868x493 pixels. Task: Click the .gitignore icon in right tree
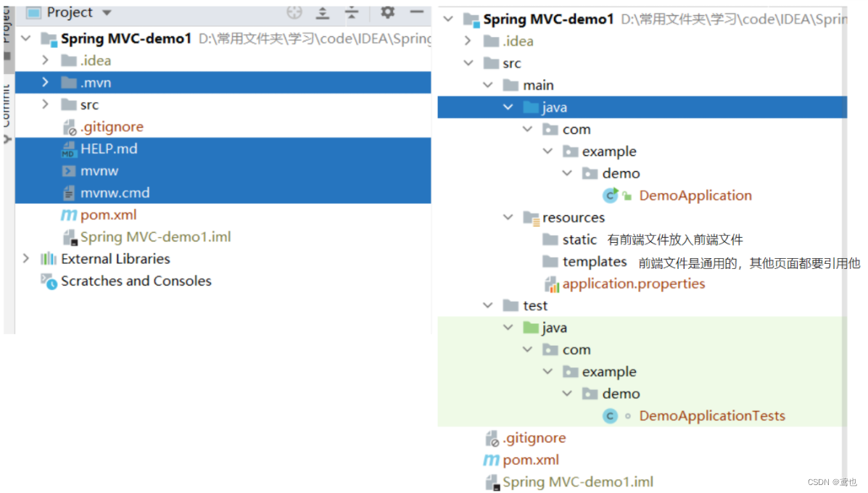point(492,439)
